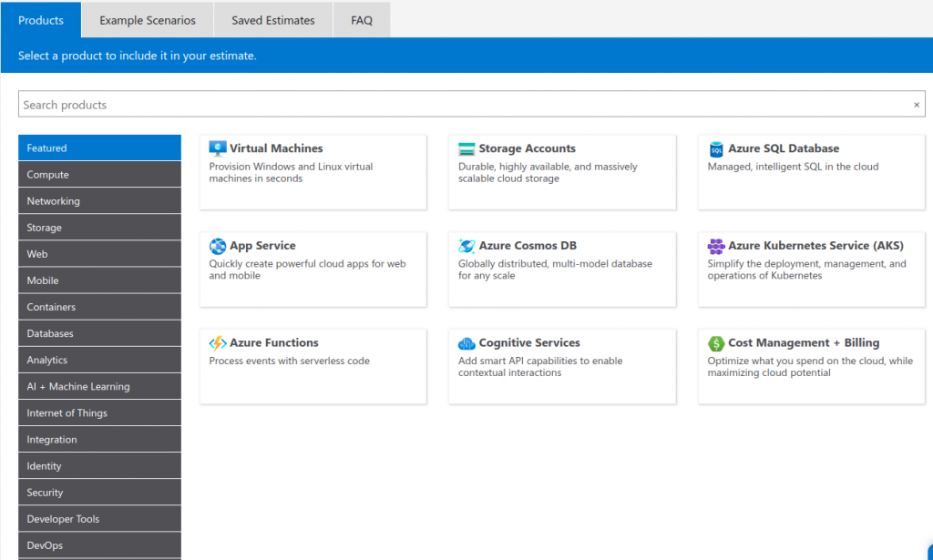Viewport: 933px width, 560px height.
Task: Select the Internet of Things category
Action: pyautogui.click(x=99, y=412)
